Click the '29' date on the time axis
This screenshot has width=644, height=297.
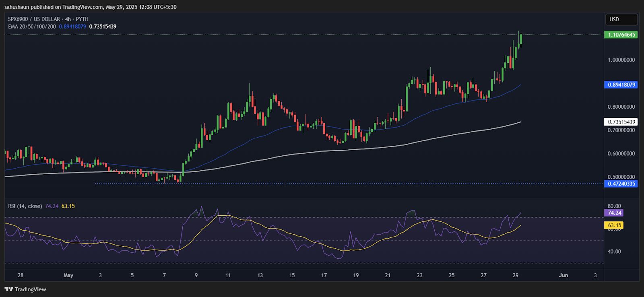tap(515, 275)
